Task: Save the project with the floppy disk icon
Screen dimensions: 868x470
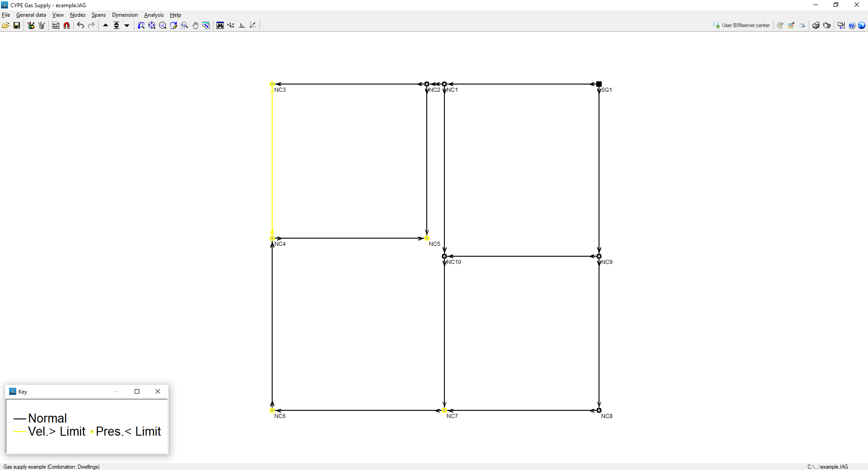Action: 17,25
